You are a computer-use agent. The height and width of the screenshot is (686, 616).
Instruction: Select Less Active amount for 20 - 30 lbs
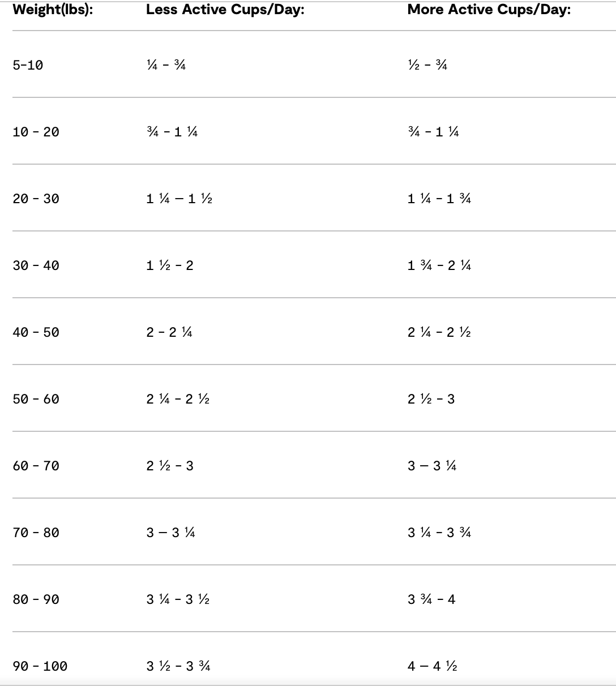point(179,199)
